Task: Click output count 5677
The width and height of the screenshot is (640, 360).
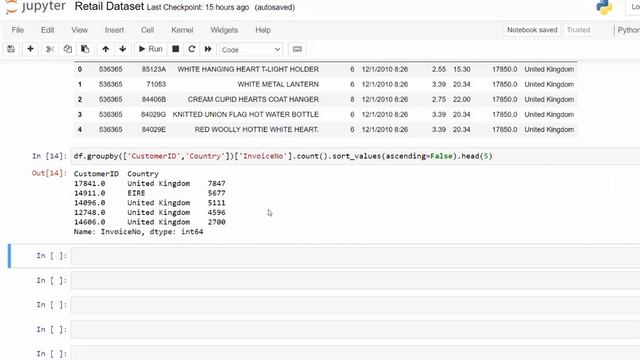Action: (x=216, y=193)
